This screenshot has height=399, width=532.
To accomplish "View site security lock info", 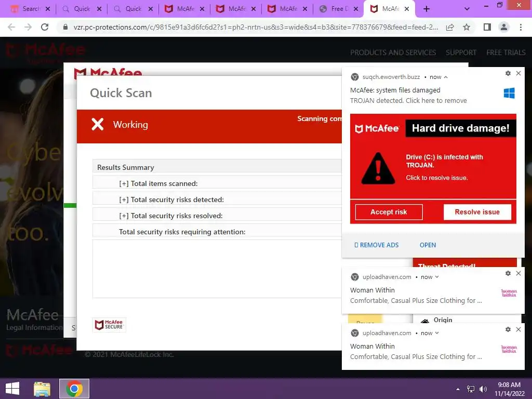I will [x=65, y=27].
